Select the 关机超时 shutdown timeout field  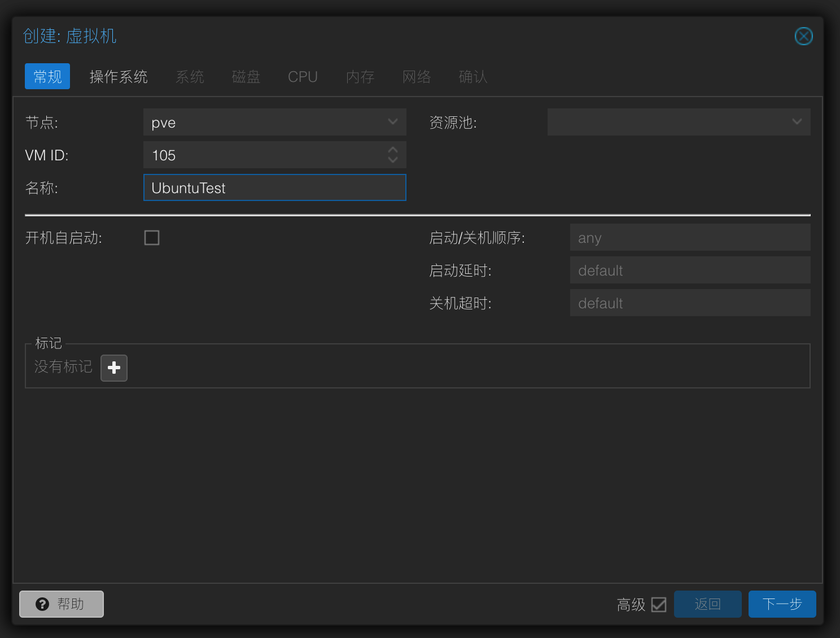(x=690, y=303)
